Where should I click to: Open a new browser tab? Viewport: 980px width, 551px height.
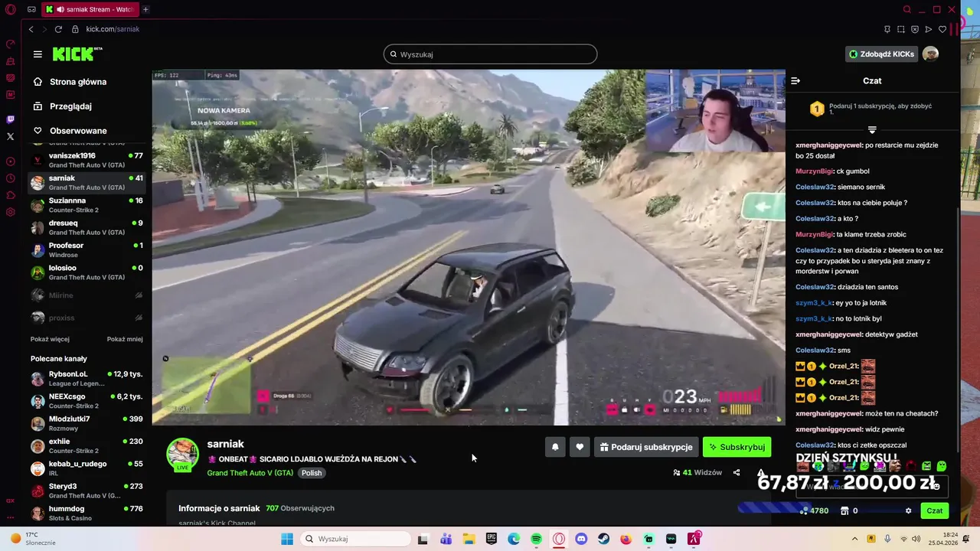coord(145,9)
